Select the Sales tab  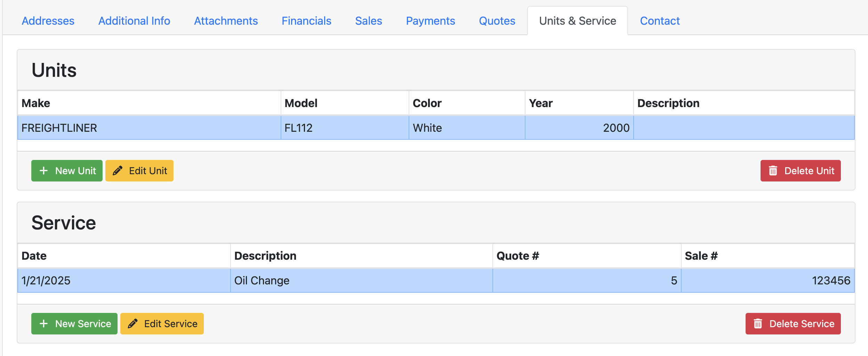pos(369,21)
